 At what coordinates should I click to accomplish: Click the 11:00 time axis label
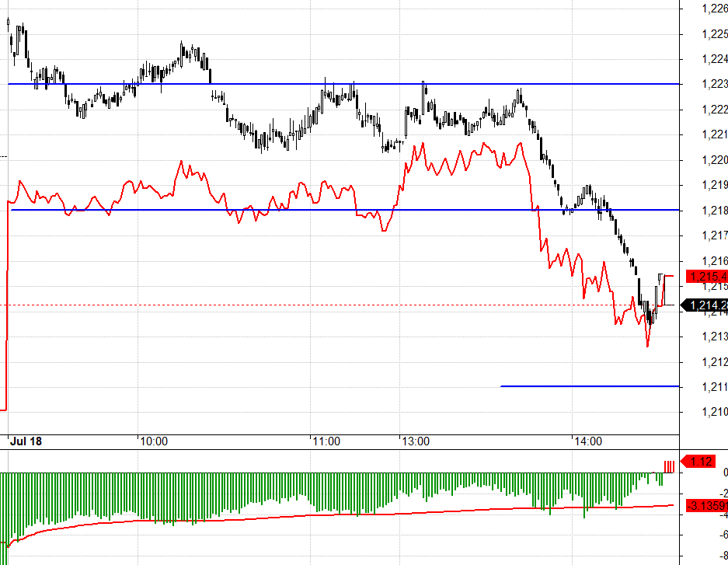[x=326, y=441]
